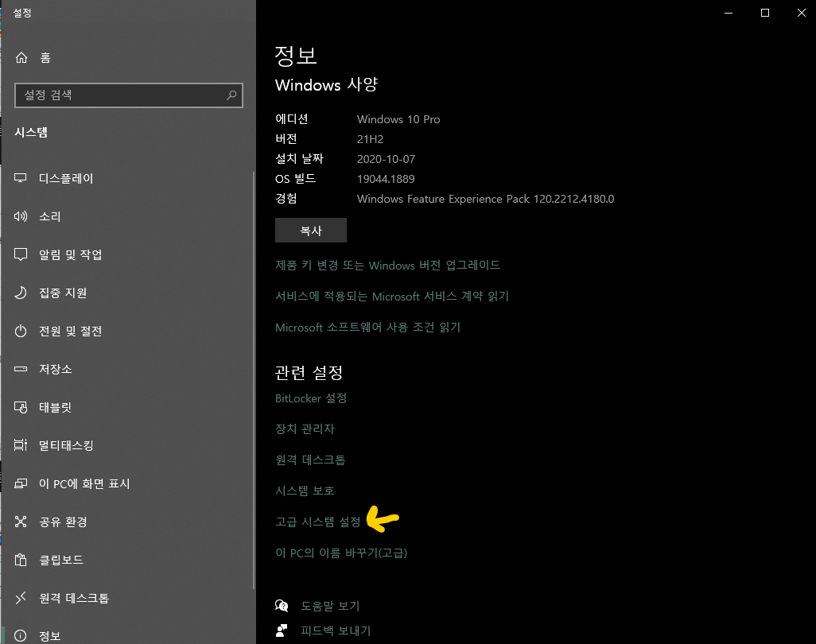Viewport: 816px width, 644px height.
Task: Click the sidebar vertical scrollbar
Action: click(254, 380)
